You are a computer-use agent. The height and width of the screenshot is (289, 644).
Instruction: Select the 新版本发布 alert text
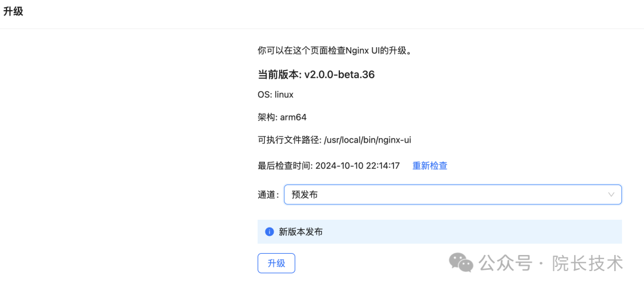pyautogui.click(x=301, y=232)
